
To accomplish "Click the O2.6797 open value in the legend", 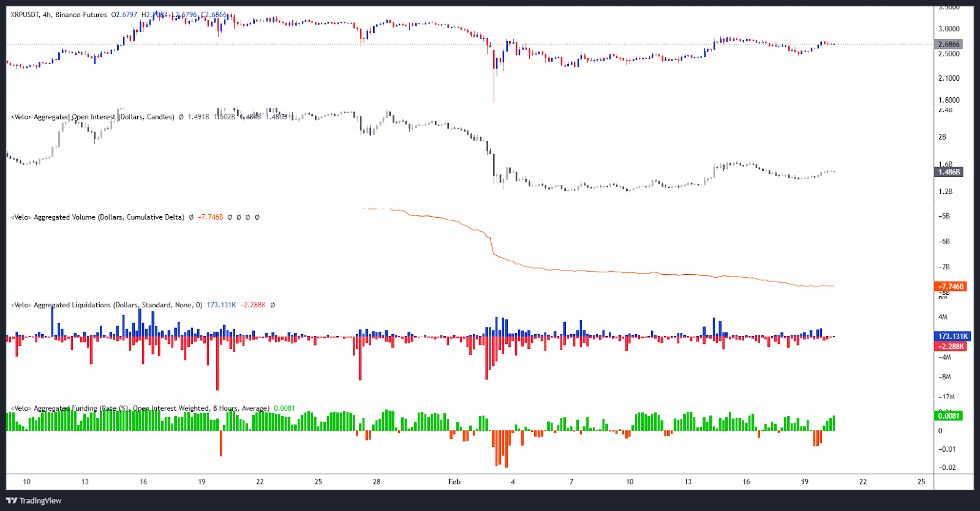I will coord(124,15).
